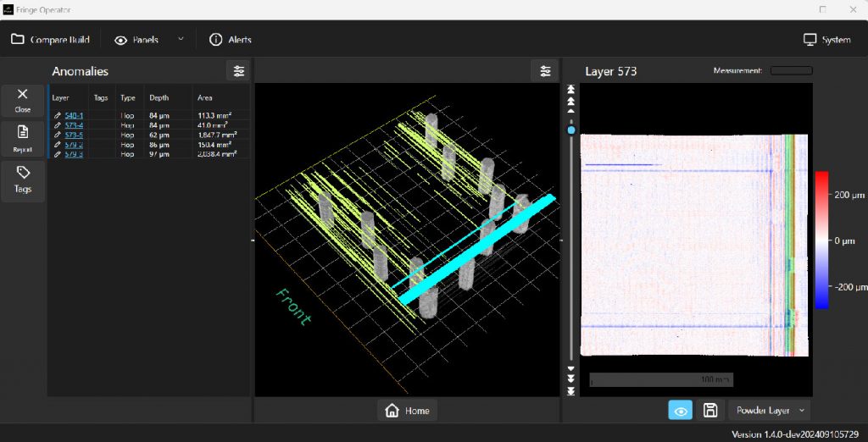Open the Anomalies filter settings icon
The image size is (868, 442).
click(x=238, y=71)
